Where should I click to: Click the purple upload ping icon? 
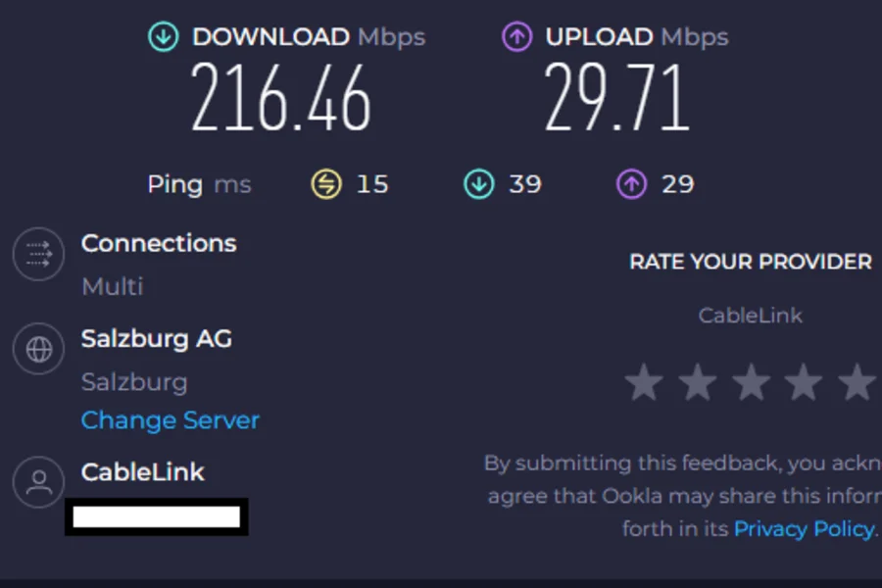(x=631, y=183)
